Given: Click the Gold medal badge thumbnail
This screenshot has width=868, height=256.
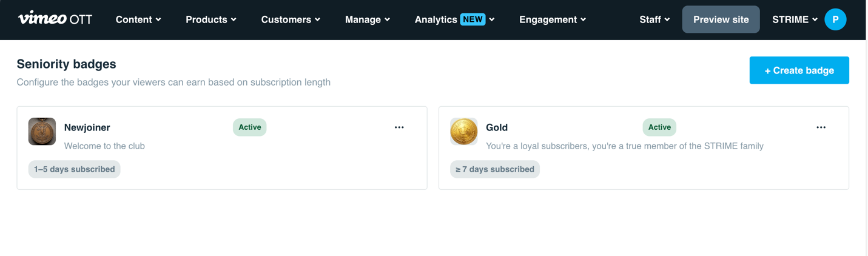Looking at the screenshot, I should [x=464, y=132].
